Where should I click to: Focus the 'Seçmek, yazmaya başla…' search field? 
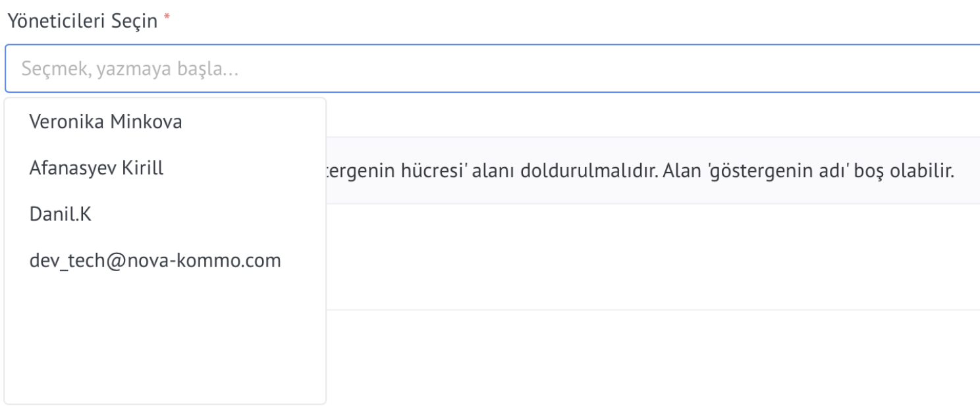coord(493,68)
